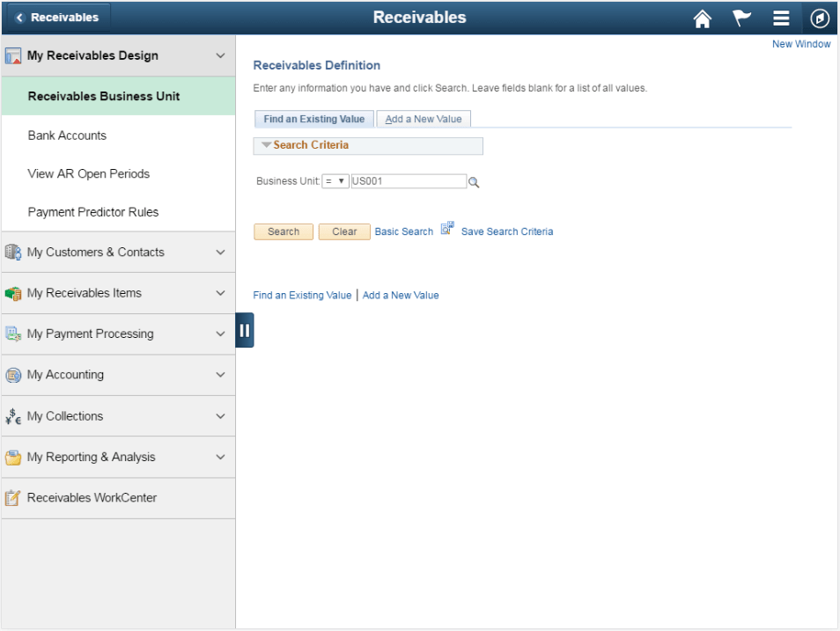840x631 pixels.
Task: Open the Home icon in the header
Action: point(702,18)
